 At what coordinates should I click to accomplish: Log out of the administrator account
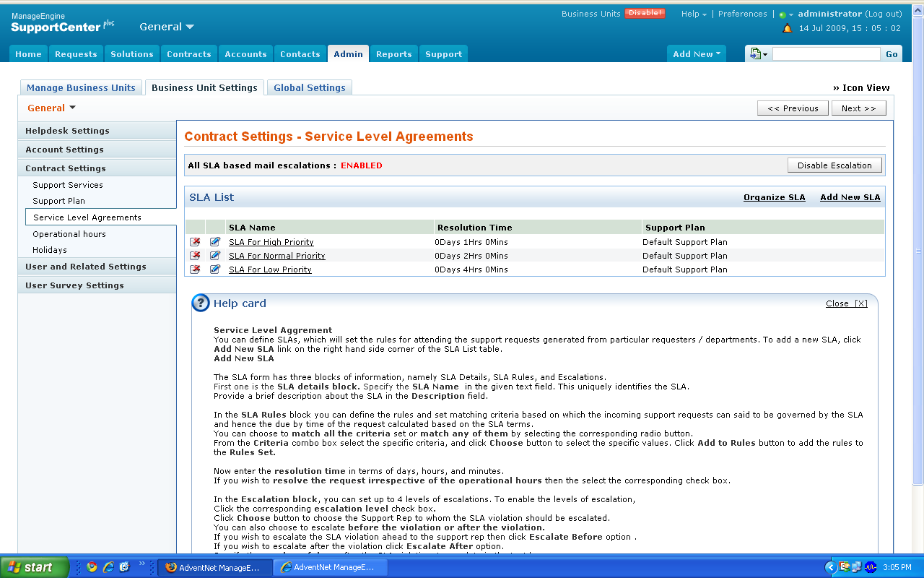click(884, 14)
